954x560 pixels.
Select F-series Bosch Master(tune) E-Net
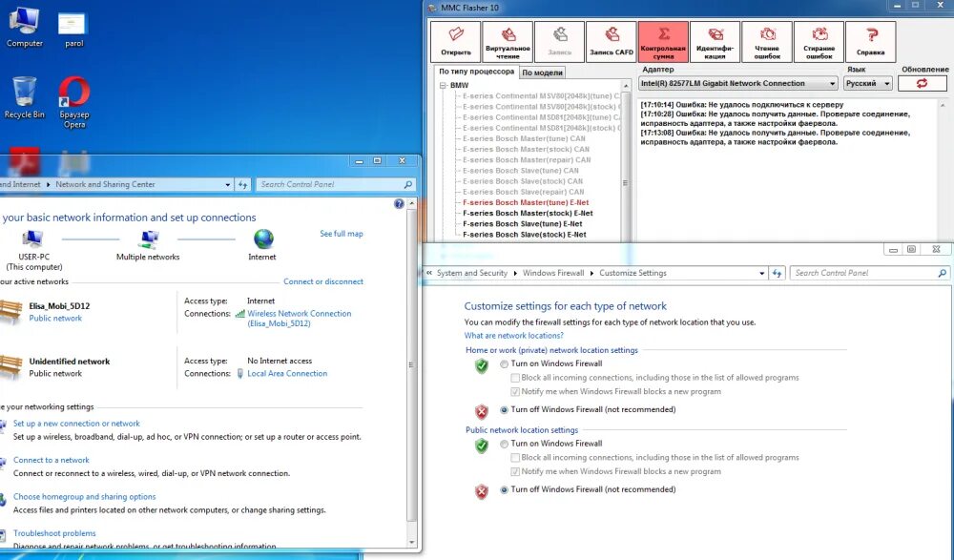point(526,202)
